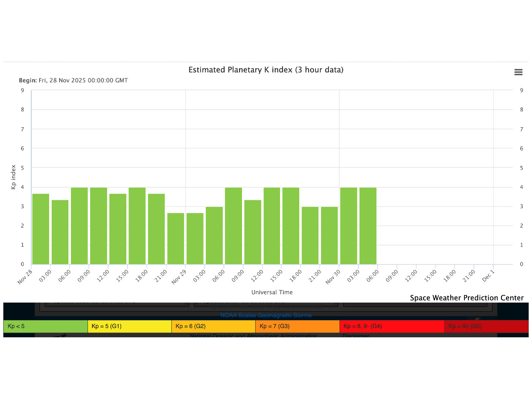The height and width of the screenshot is (399, 532).
Task: Click the red Kp = 8, 9- (G4) block
Action: tap(392, 326)
